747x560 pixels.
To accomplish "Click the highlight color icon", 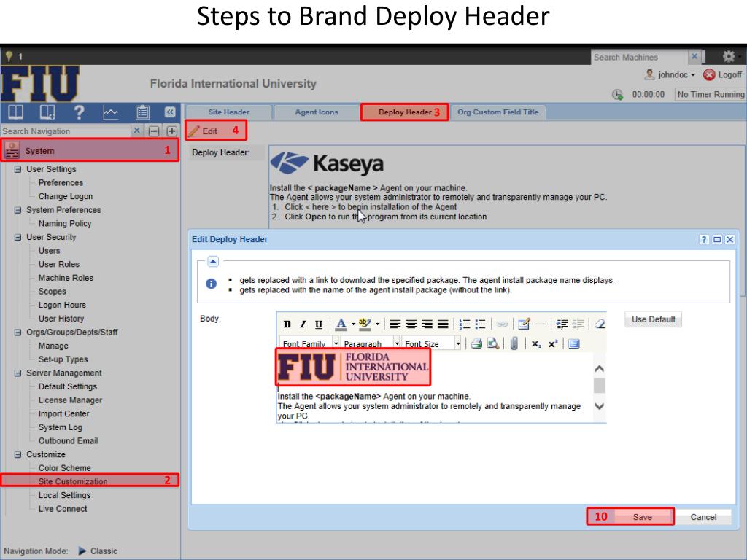I will tap(365, 324).
